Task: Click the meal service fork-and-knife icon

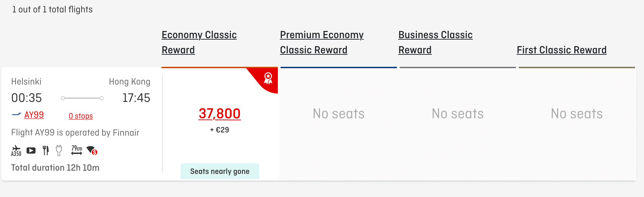Action: [x=46, y=150]
